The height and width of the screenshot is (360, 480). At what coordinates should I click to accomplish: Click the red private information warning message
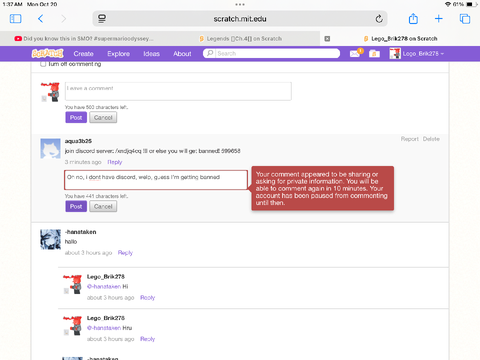click(x=323, y=188)
